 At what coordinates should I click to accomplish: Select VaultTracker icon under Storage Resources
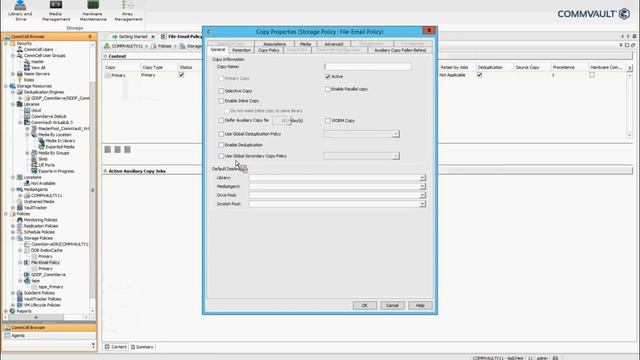click(x=20, y=208)
